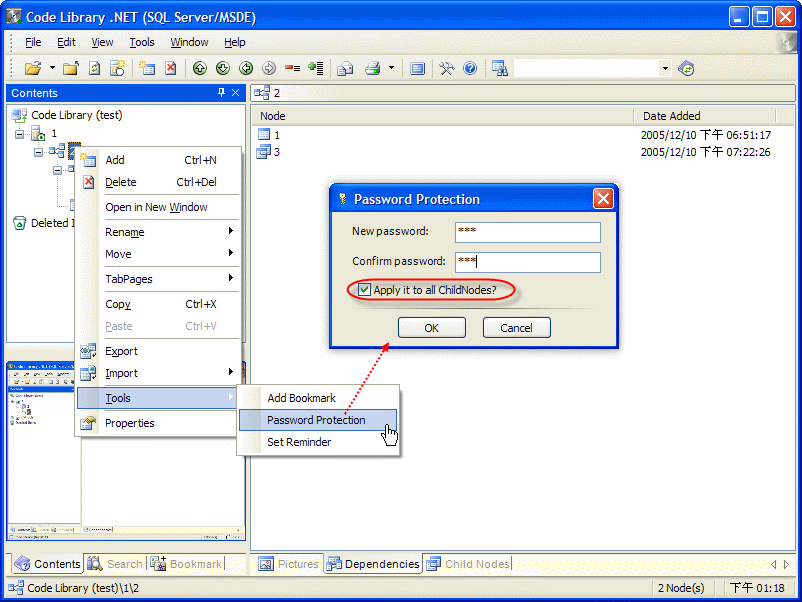Open the Edit menu
Image resolution: width=802 pixels, height=602 pixels.
[66, 42]
